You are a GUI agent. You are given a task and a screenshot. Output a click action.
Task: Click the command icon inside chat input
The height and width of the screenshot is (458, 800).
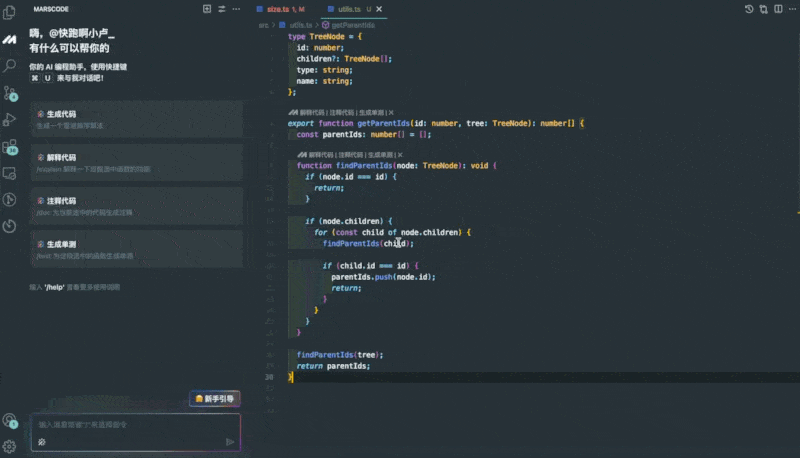coord(42,442)
